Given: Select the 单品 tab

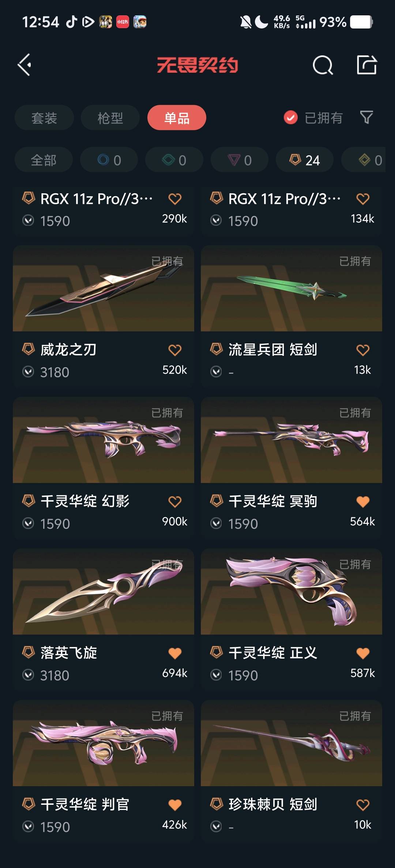Looking at the screenshot, I should 177,118.
